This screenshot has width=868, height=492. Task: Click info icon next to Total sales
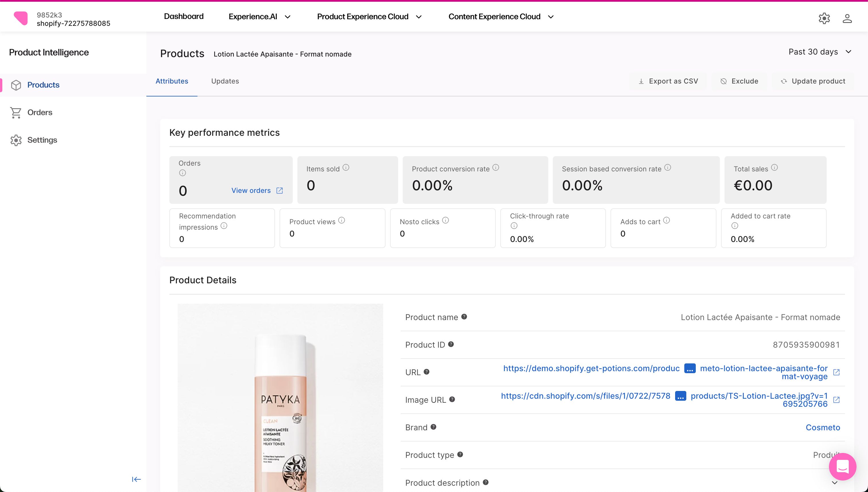[x=774, y=167]
